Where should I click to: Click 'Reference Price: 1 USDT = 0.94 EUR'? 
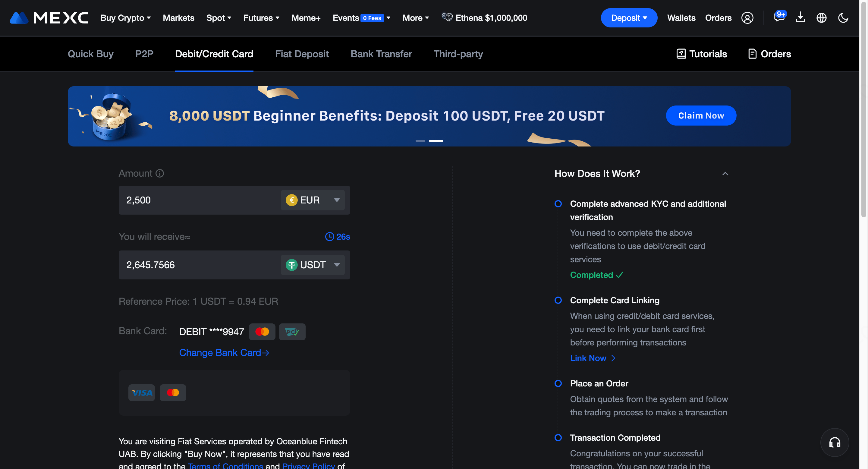click(x=198, y=301)
